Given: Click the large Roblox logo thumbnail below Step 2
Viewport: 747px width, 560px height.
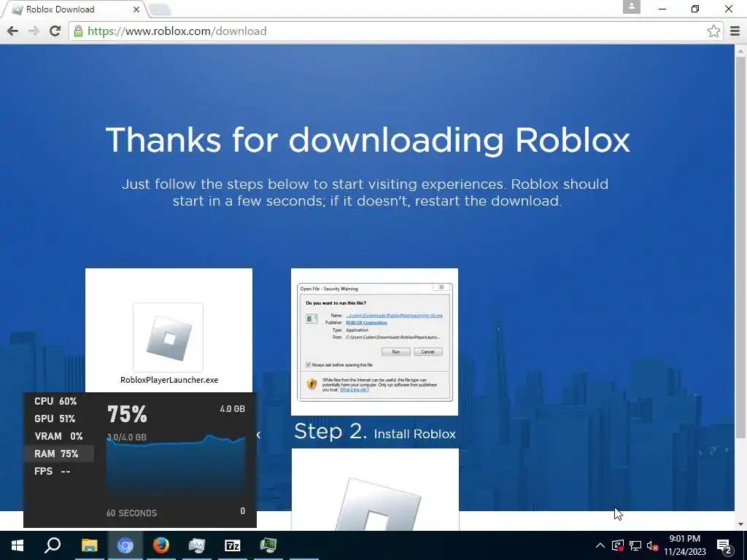Looking at the screenshot, I should click(375, 489).
